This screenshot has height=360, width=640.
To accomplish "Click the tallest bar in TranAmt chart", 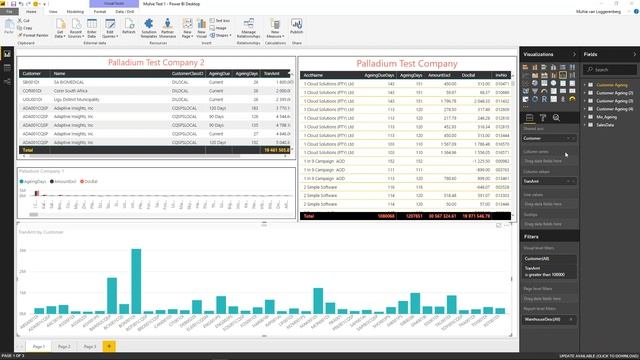I will 136,281.
